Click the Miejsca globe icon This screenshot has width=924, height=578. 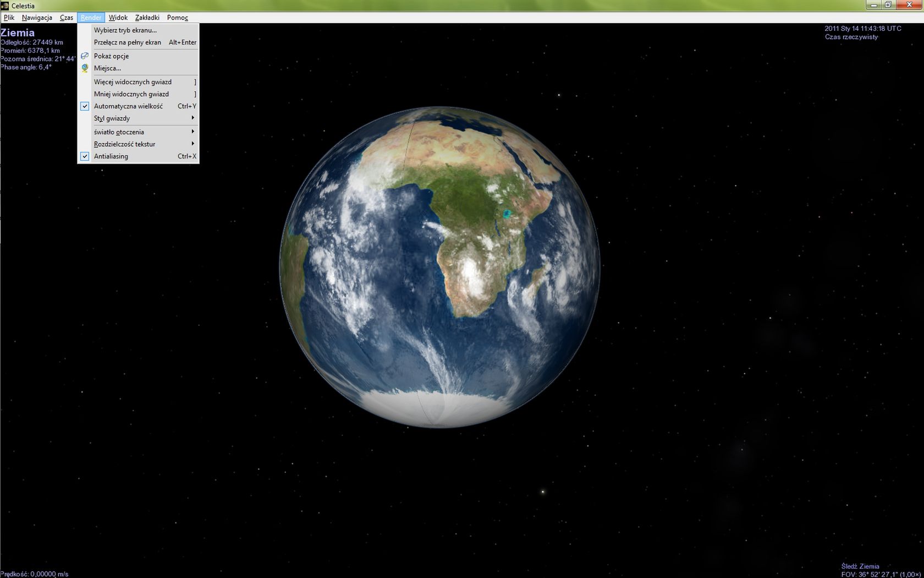pyautogui.click(x=85, y=68)
